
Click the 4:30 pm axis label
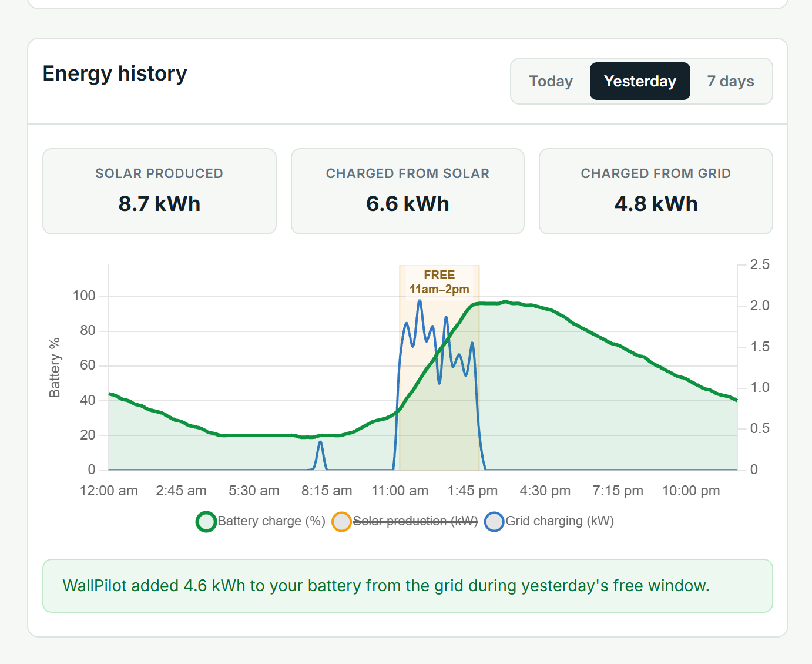click(545, 491)
